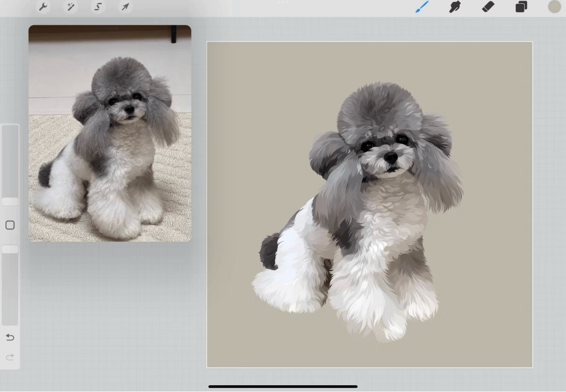566x392 pixels.
Task: Tap the three-dot multitasking control at top
Action: click(283, 2)
